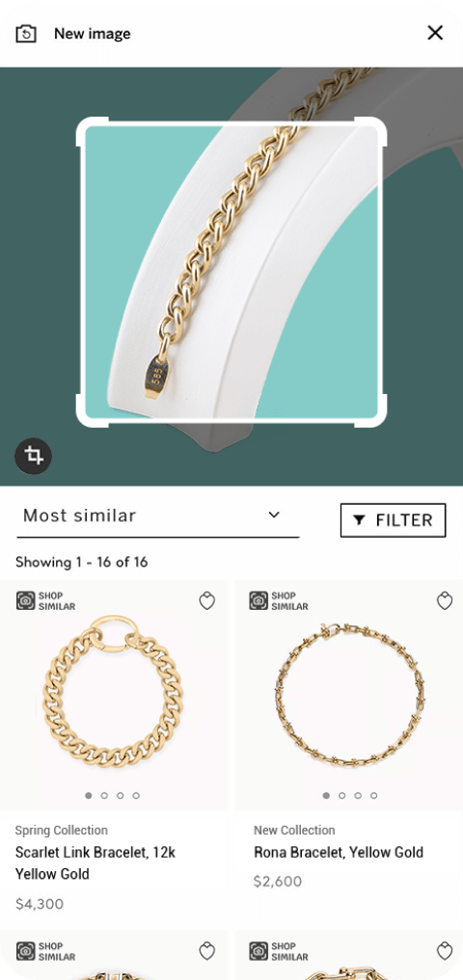Show third image of Scarlet Link Bracelet

click(x=121, y=796)
